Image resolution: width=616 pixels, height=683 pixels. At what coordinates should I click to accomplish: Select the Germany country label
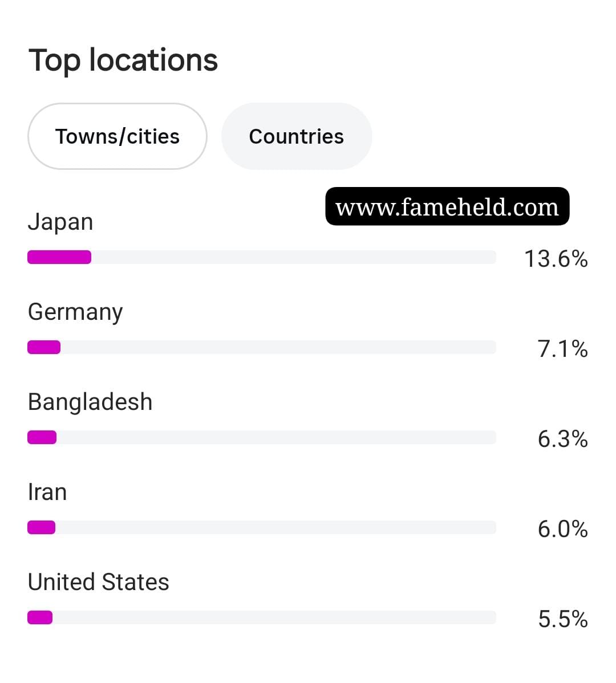[75, 312]
